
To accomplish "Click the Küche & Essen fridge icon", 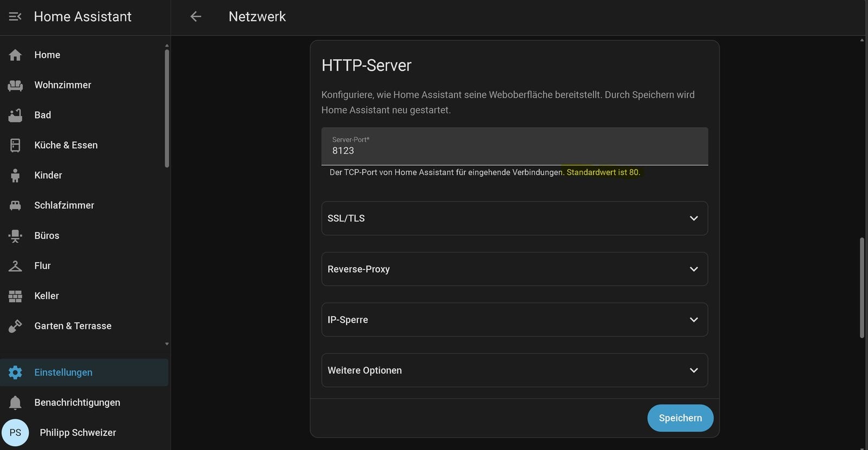I will tap(15, 145).
